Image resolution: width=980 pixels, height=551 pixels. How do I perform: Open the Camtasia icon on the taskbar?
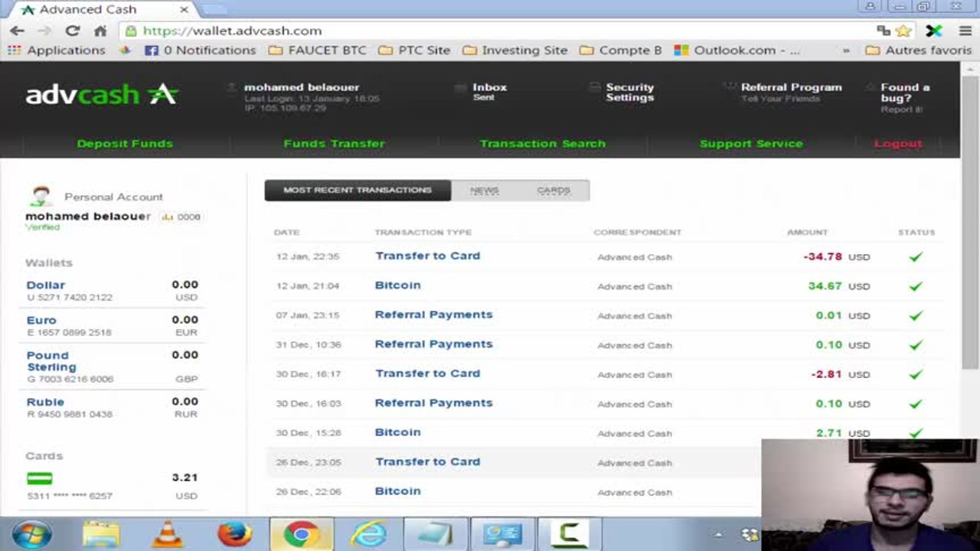pos(569,534)
